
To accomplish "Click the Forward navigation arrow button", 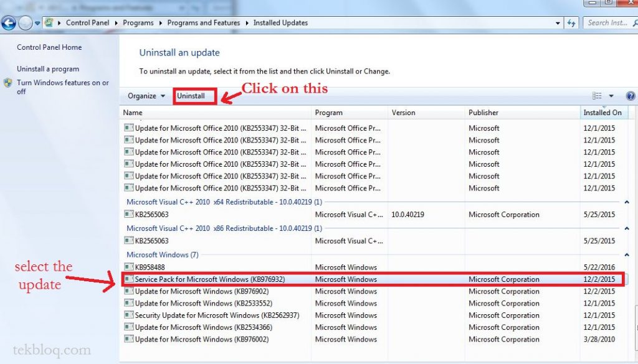I will click(25, 23).
